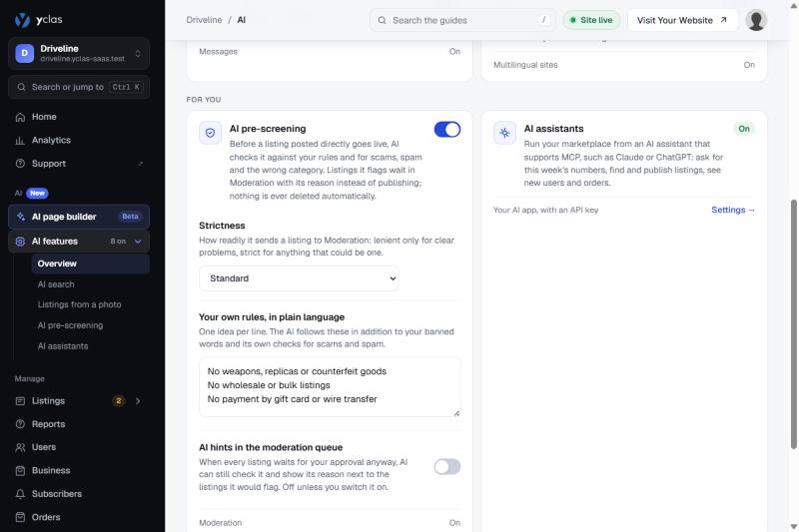This screenshot has height=532, width=799.
Task: Click the page vertical scrollbar
Action: [793, 324]
